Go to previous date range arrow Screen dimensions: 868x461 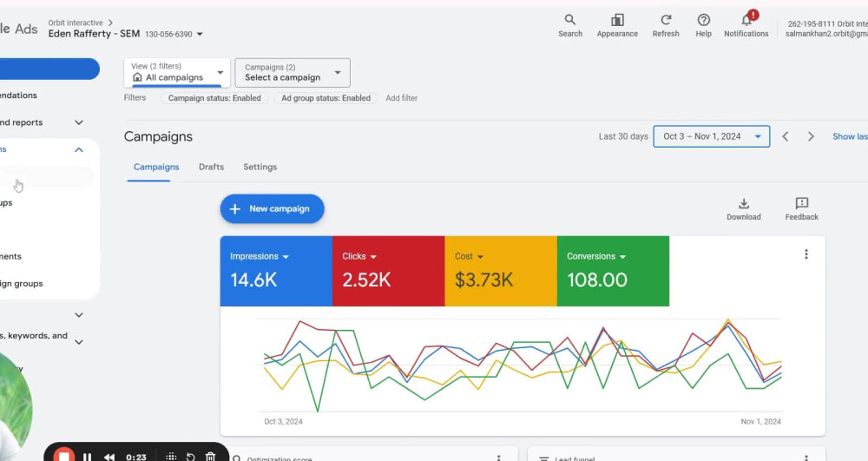tap(785, 136)
